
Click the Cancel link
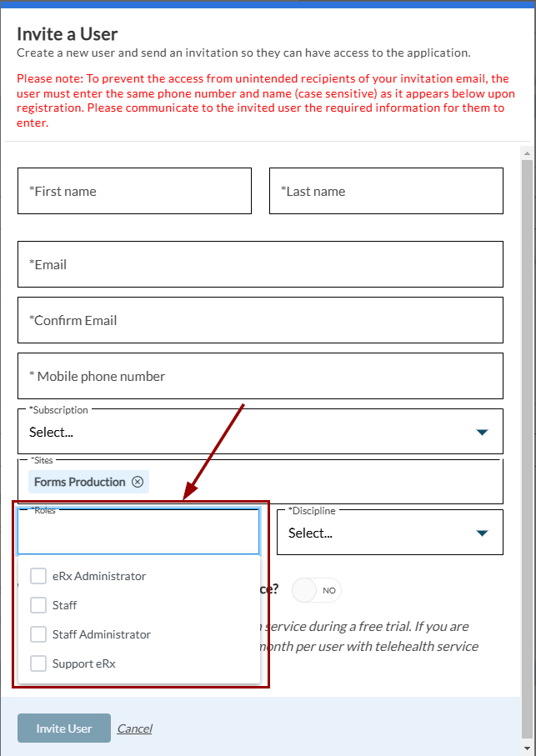pyautogui.click(x=134, y=728)
